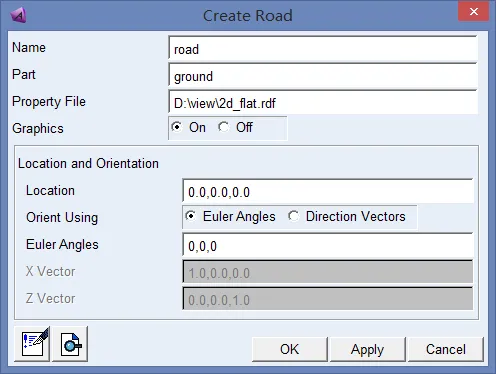This screenshot has width=496, height=374.
Task: Click the Apply button
Action: tap(367, 349)
